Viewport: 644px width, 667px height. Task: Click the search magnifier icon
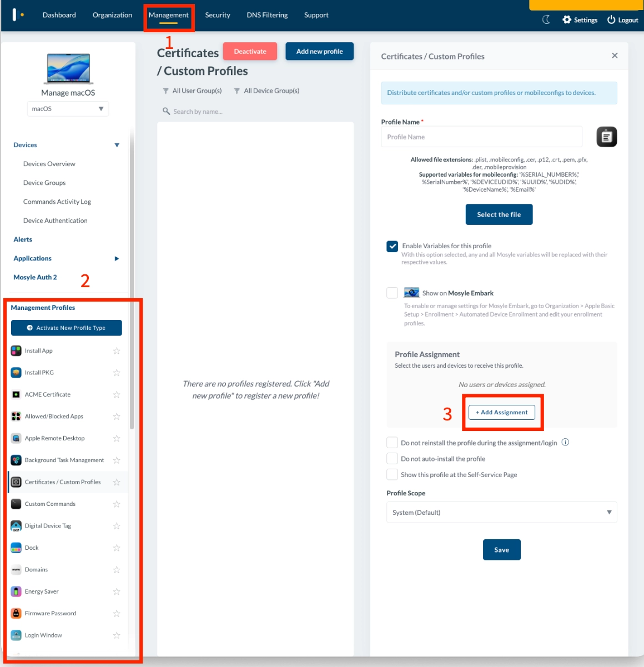tap(166, 111)
